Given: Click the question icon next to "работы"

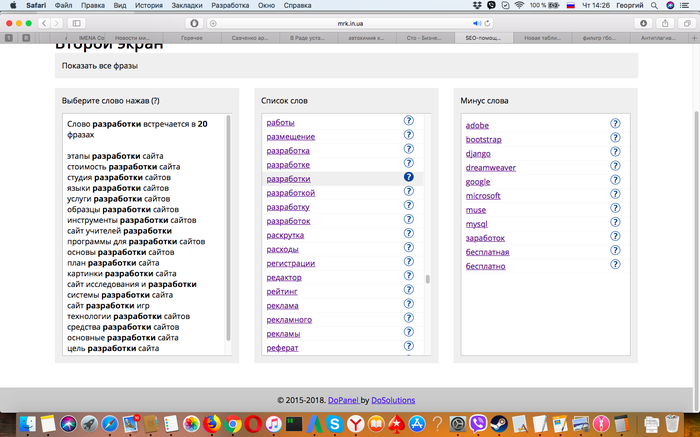Looking at the screenshot, I should pyautogui.click(x=409, y=121).
